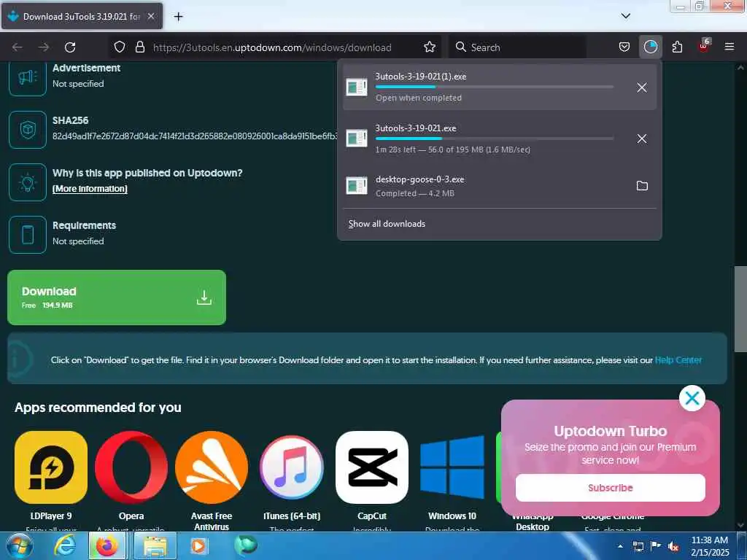Open containing folder for desktop-goose-0-3.exe
This screenshot has width=747, height=560.
click(642, 186)
